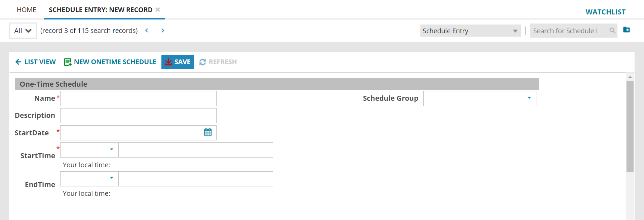Select the Schedule Entry: New Record tab

(x=100, y=10)
